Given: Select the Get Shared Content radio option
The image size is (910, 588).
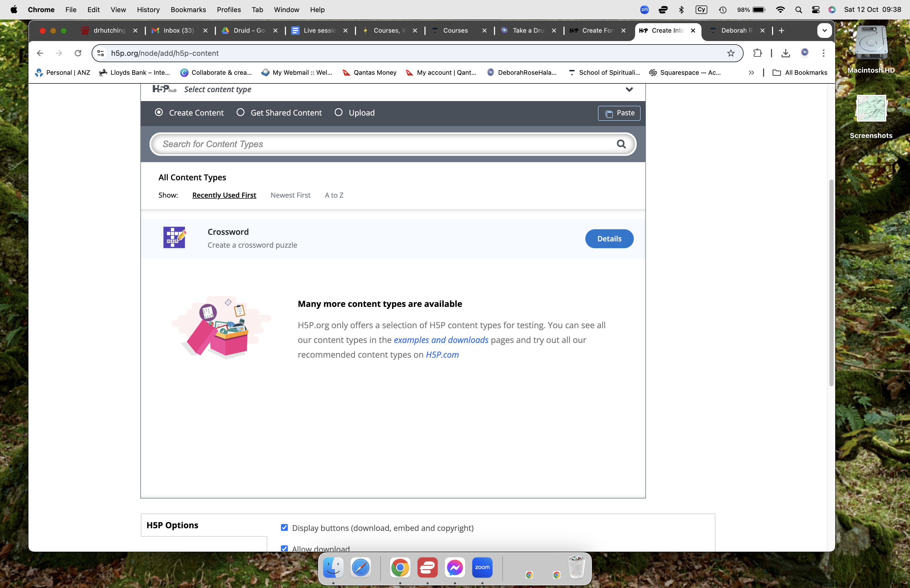Looking at the screenshot, I should click(240, 112).
